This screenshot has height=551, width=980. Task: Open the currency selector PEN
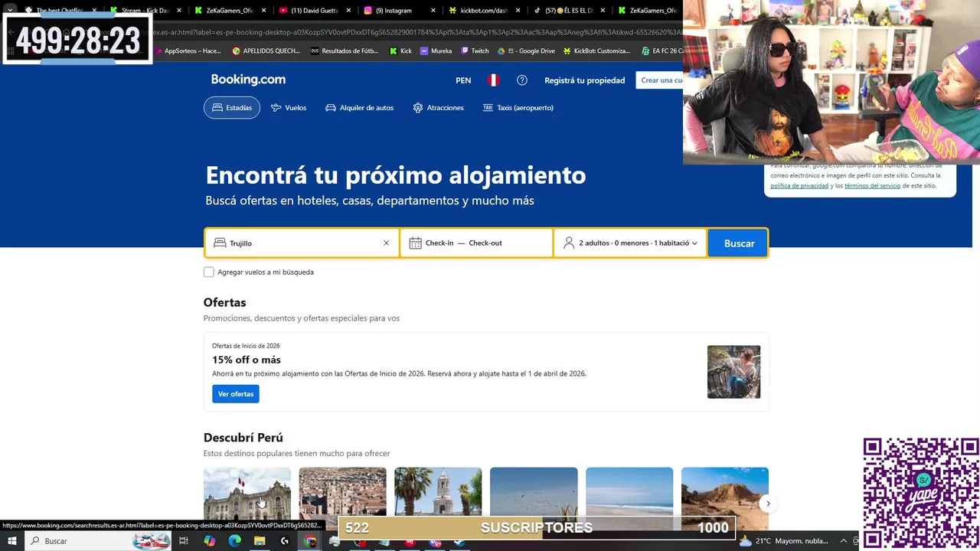[x=463, y=80]
